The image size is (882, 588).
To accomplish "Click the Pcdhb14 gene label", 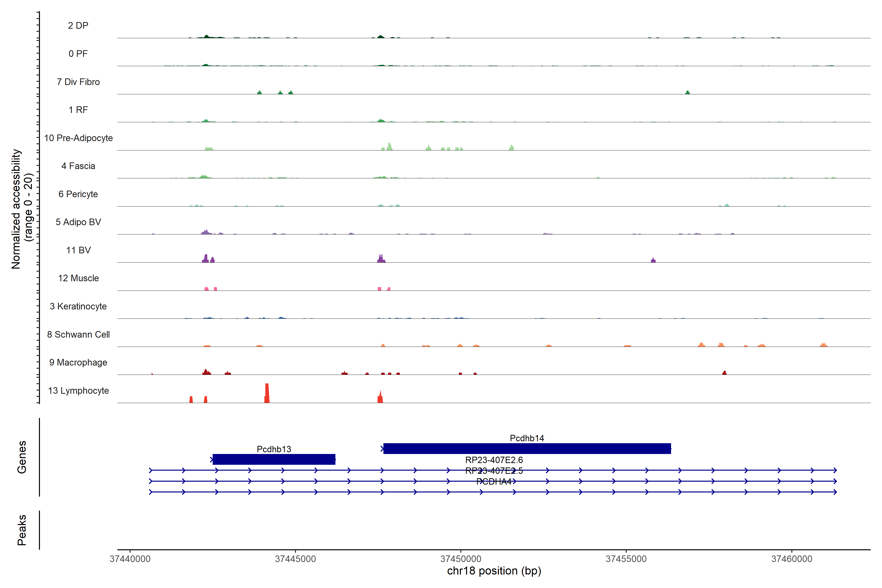I will tap(527, 438).
